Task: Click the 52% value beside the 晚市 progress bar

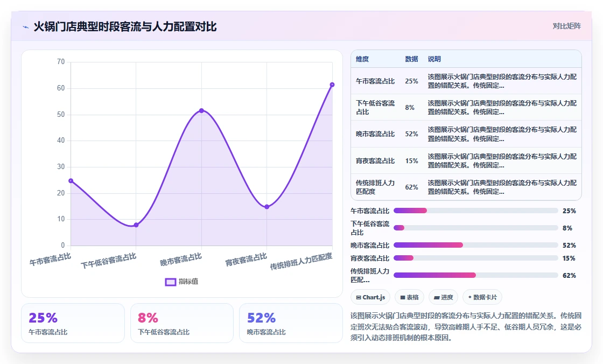Action: (x=569, y=246)
